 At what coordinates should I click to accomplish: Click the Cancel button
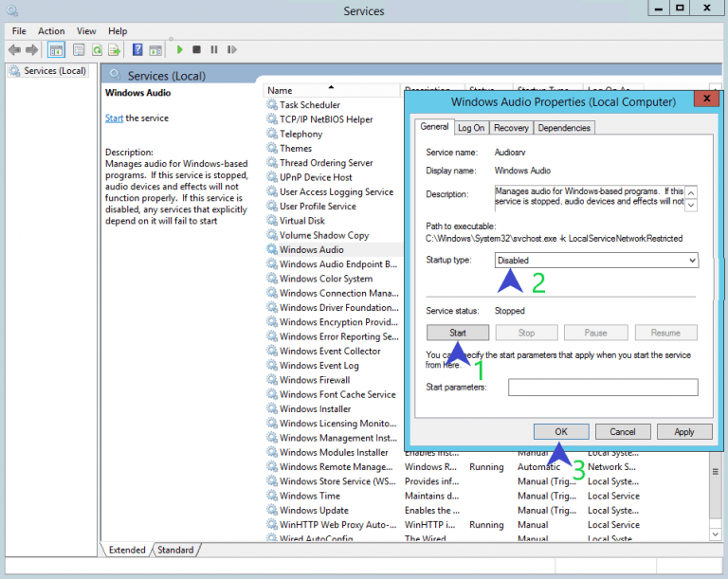(x=622, y=431)
